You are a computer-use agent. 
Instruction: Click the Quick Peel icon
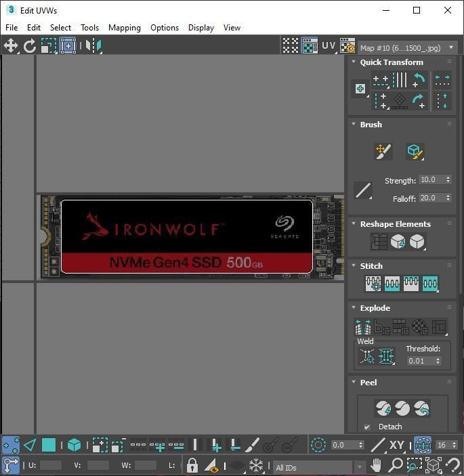click(x=383, y=408)
